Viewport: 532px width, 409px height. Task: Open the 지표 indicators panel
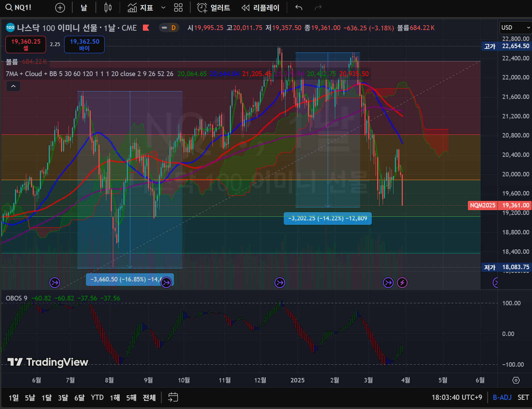click(x=141, y=8)
